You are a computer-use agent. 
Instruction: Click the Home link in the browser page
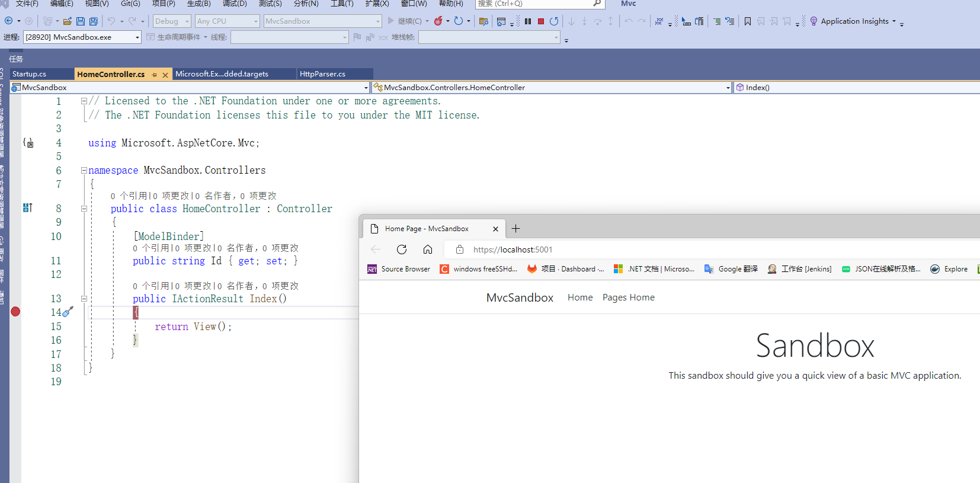[580, 298]
